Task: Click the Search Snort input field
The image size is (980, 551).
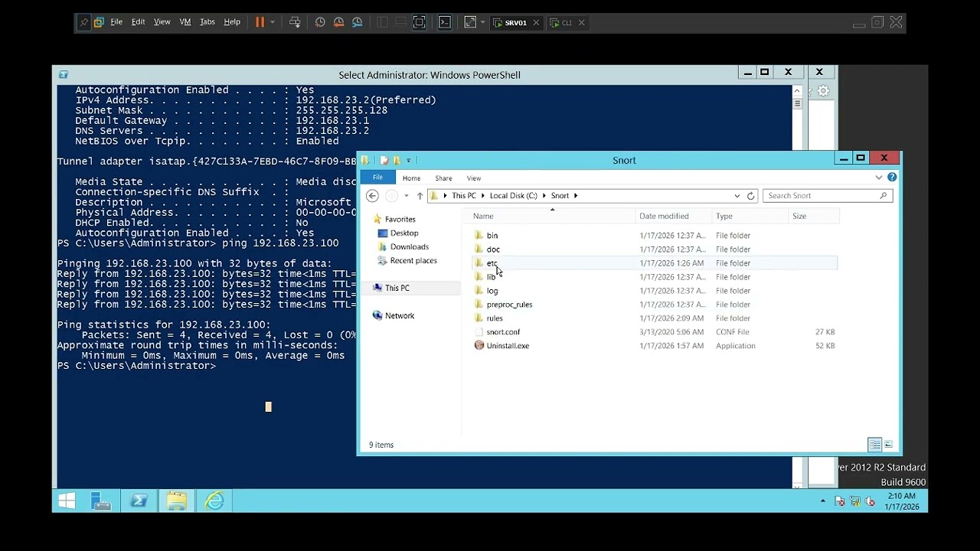Action: point(827,196)
